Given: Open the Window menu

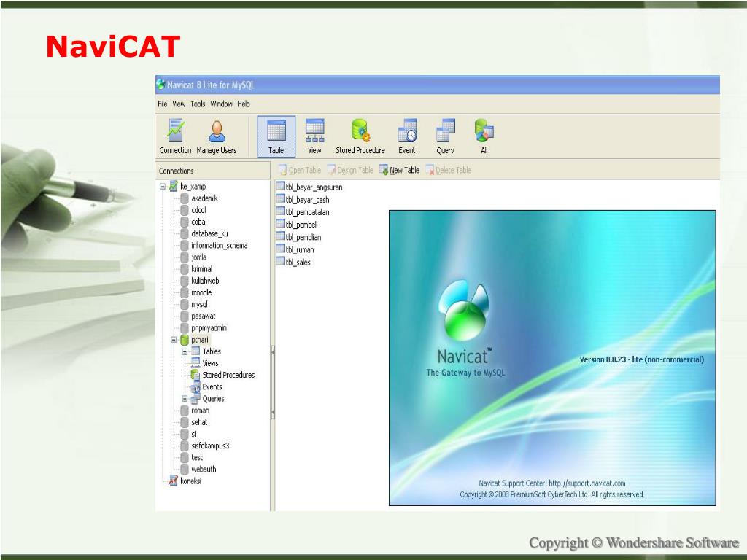Looking at the screenshot, I should pyautogui.click(x=222, y=104).
